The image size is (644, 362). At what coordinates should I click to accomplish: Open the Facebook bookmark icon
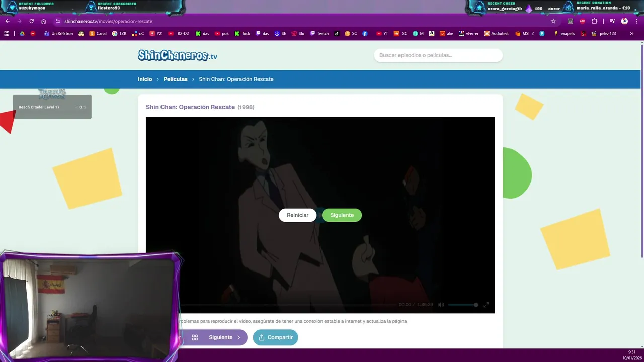click(365, 34)
